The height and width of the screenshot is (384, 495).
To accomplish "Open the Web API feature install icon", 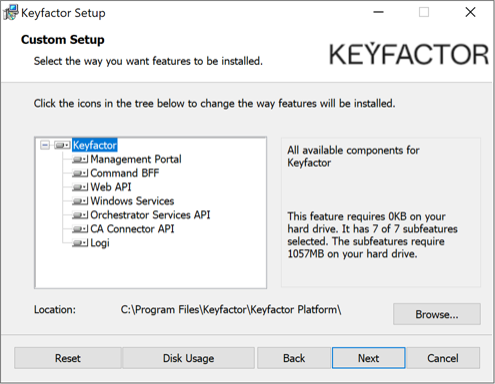I will click(x=80, y=187).
